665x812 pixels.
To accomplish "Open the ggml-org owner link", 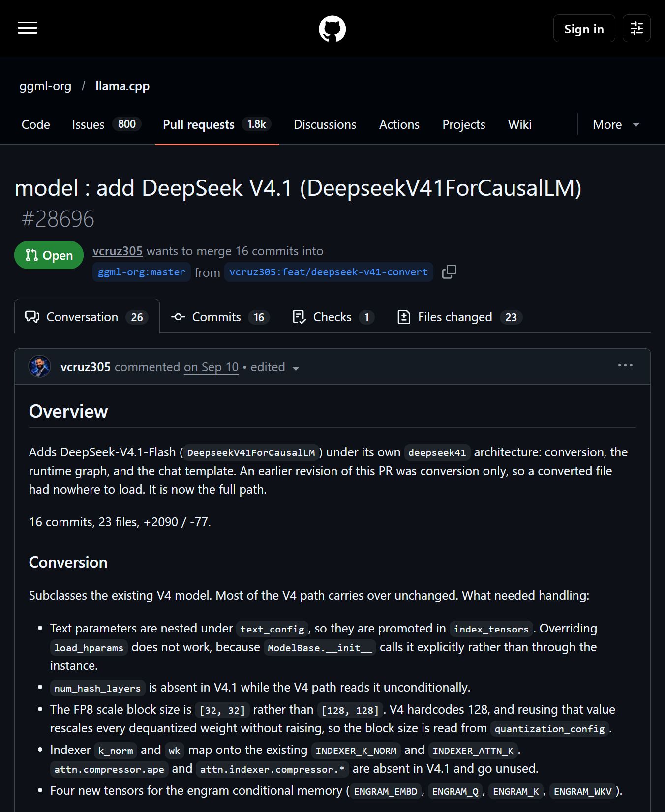I will tap(45, 86).
